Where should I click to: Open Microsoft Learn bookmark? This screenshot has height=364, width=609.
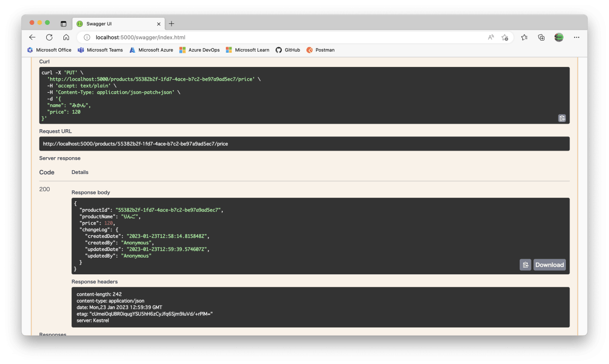point(248,50)
